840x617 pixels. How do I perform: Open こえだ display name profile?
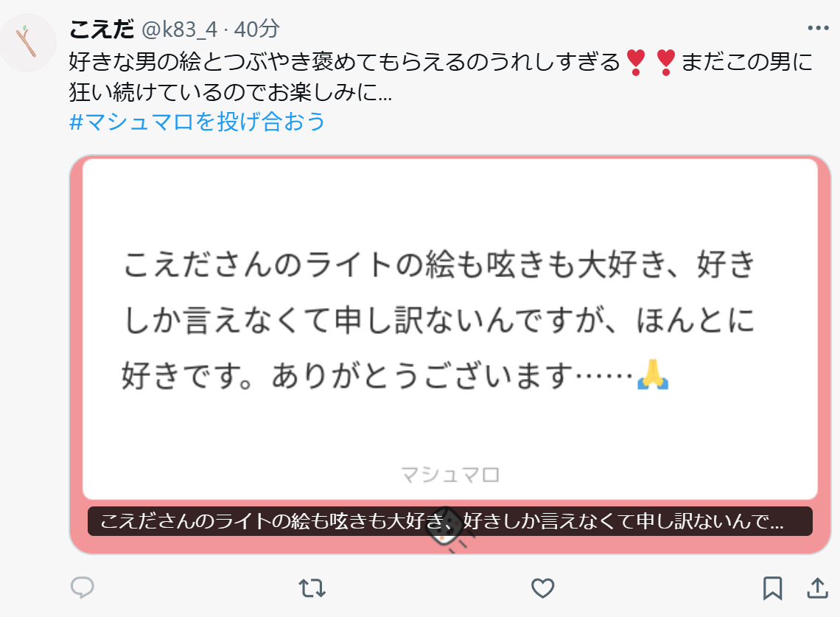click(101, 29)
